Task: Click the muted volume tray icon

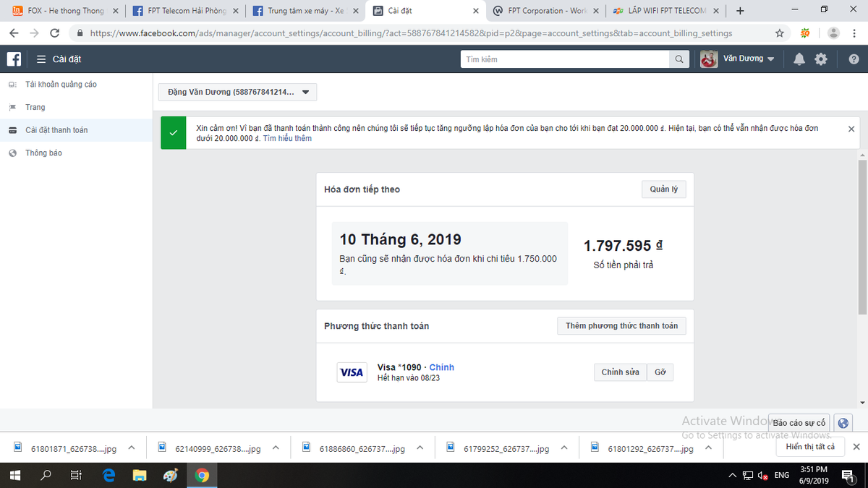Action: 762,476
